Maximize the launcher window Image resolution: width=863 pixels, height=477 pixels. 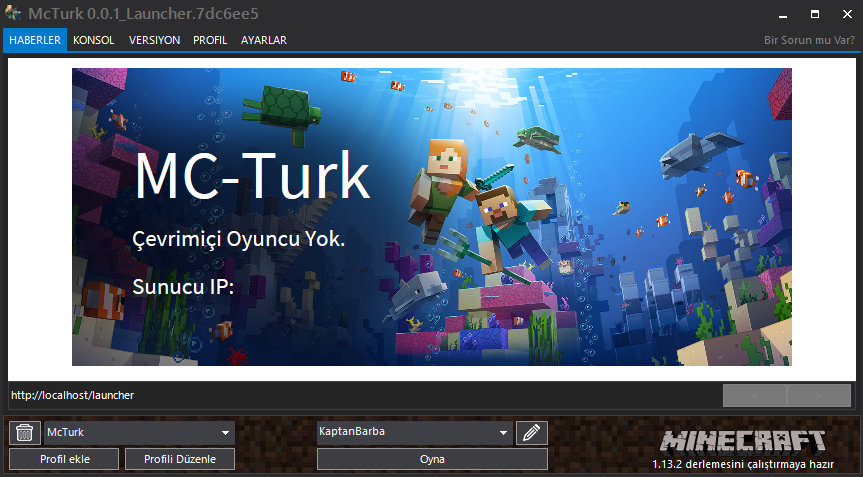815,14
